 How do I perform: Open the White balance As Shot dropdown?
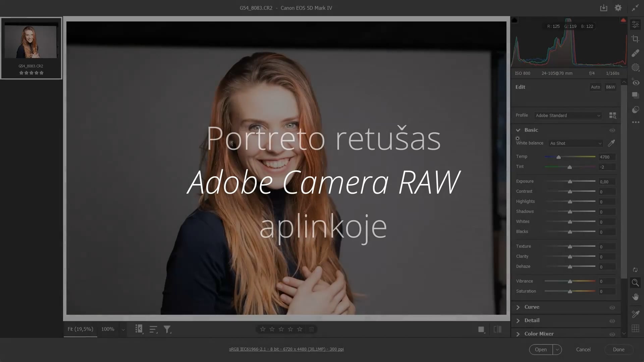pos(576,143)
